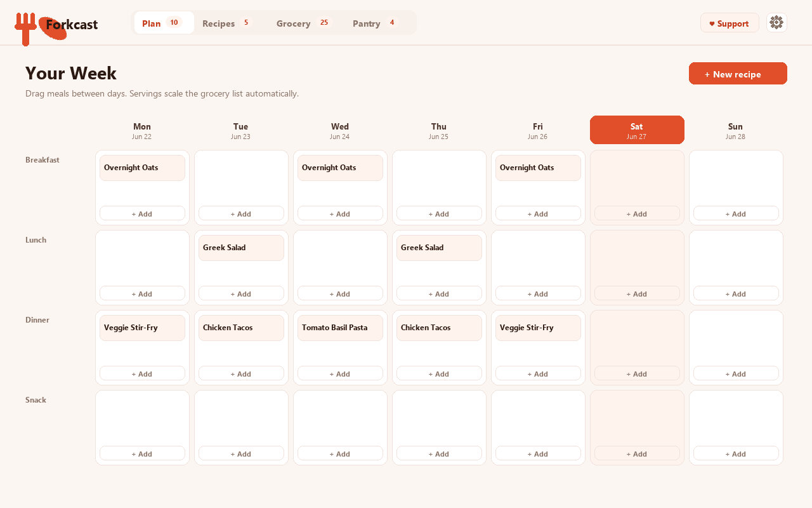812x508 pixels.
Task: Add a snack on Saturday
Action: [x=637, y=453]
